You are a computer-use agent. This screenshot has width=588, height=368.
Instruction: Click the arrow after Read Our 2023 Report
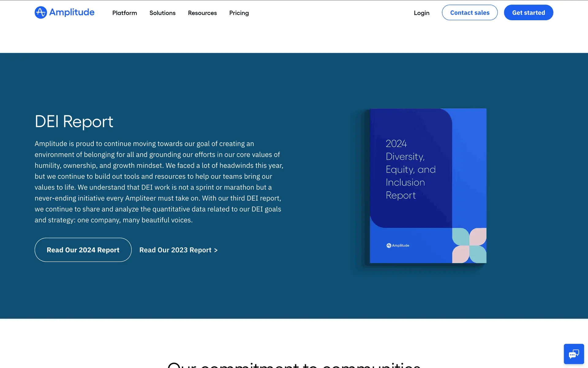(216, 250)
